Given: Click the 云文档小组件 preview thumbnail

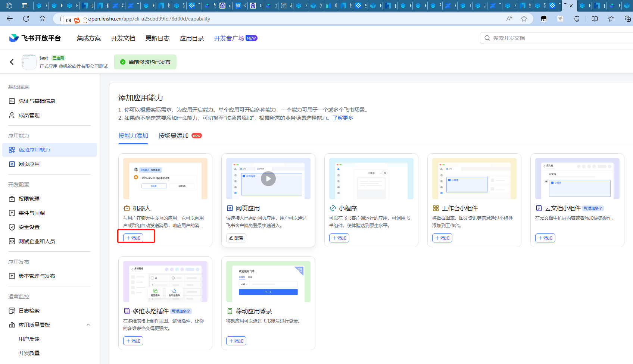Looking at the screenshot, I should (577, 179).
